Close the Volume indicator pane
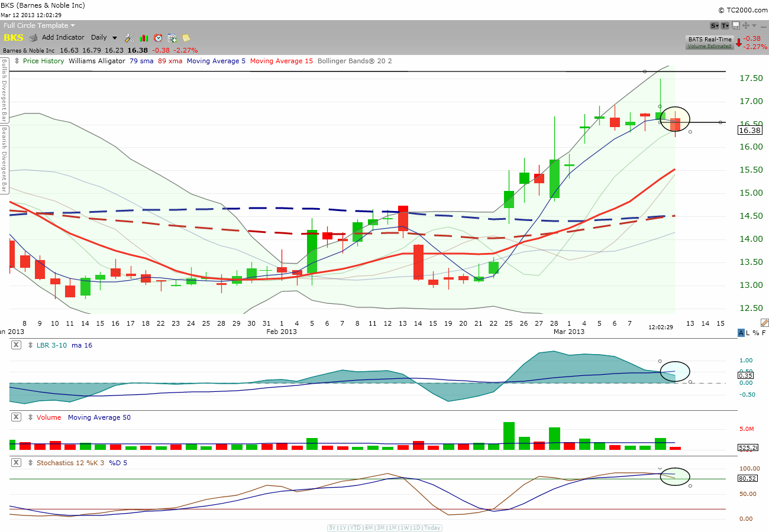This screenshot has height=532, width=769. point(16,417)
